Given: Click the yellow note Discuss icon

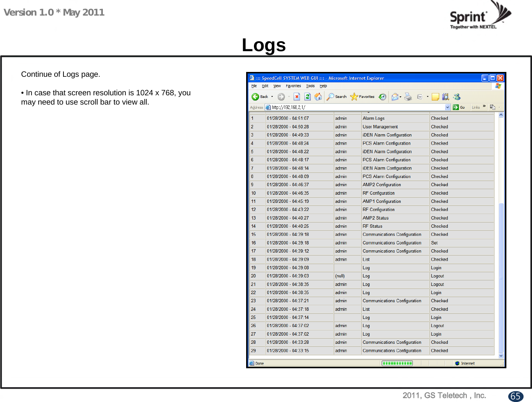Looking at the screenshot, I should [435, 97].
